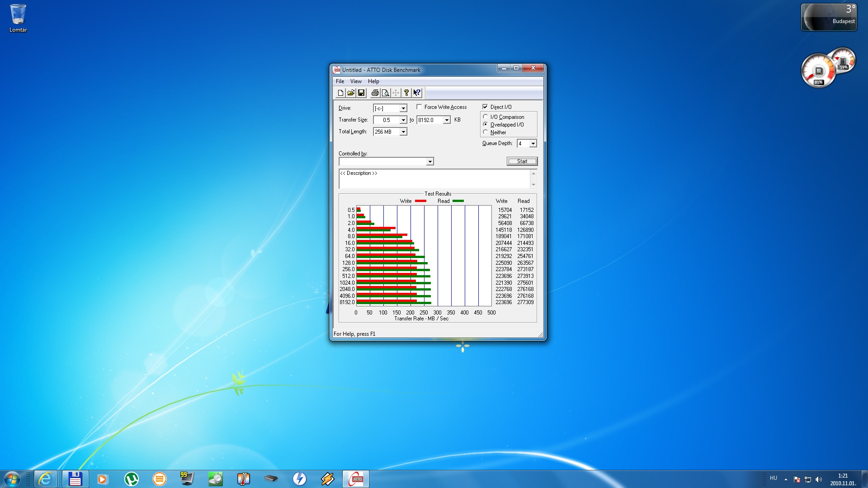Uncheck the Direct I/O checkbox

(x=485, y=107)
